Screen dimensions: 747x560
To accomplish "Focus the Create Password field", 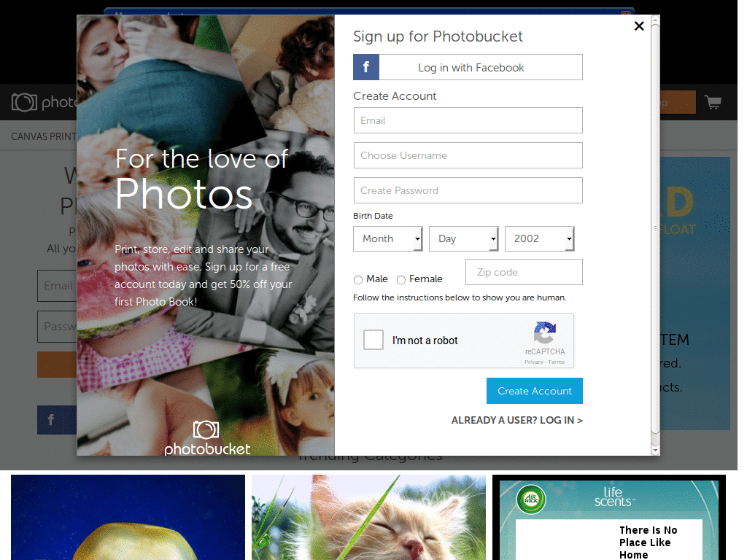I will pos(468,190).
